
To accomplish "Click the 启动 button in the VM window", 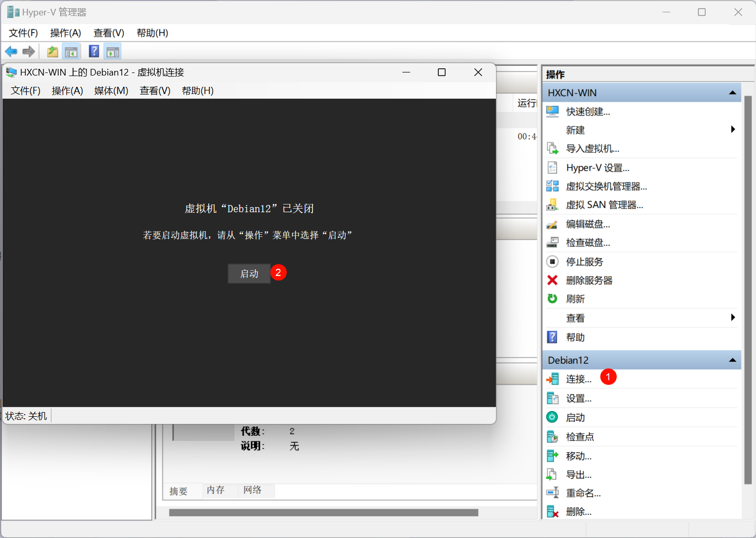I will [249, 274].
